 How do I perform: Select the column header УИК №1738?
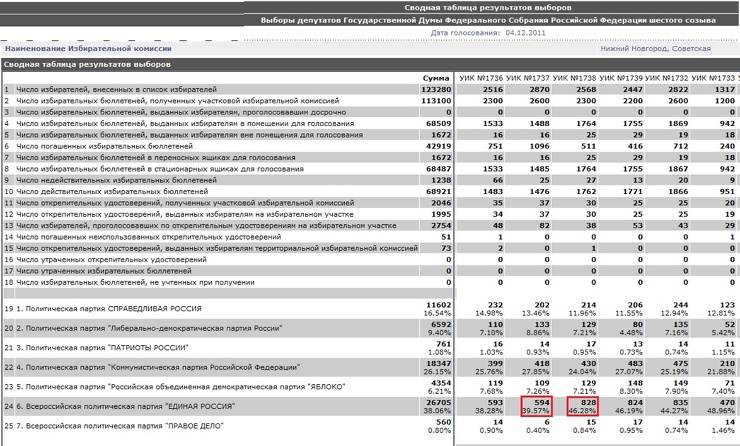click(574, 78)
